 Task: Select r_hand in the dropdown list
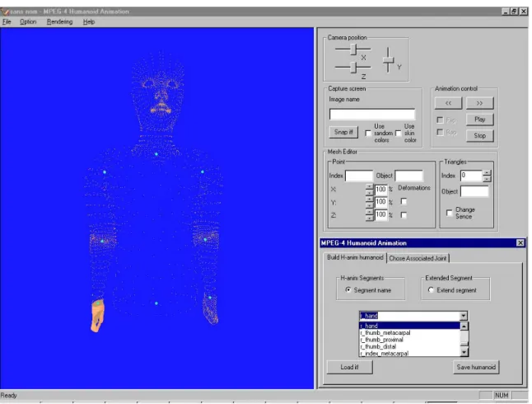(409, 326)
